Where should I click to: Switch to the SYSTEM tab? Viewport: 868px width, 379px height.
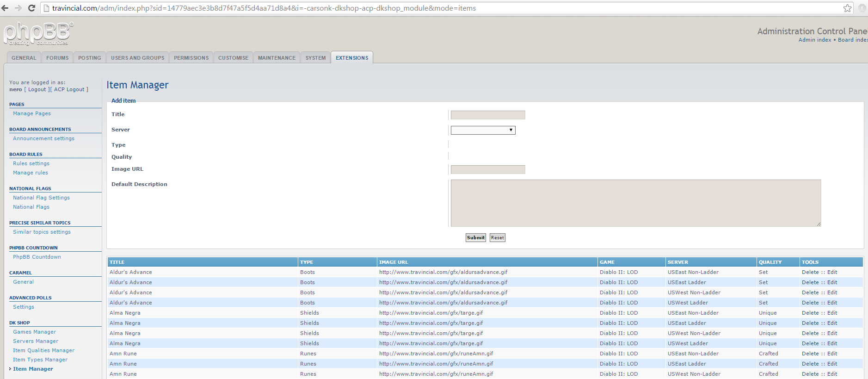point(316,58)
